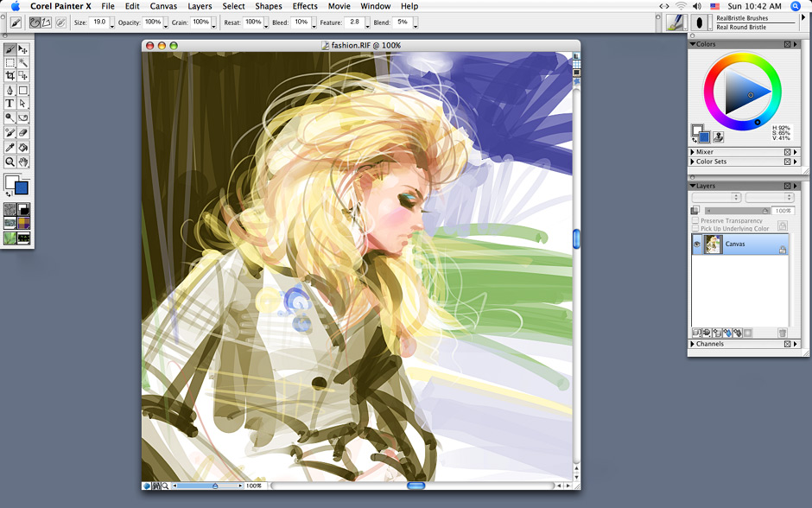Choose the Rectangular Selection tool
Image resolution: width=812 pixels, height=508 pixels.
coord(10,63)
